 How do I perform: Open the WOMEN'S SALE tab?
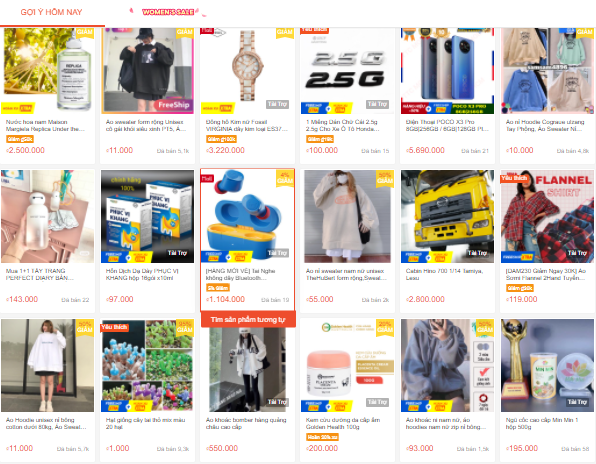tap(168, 12)
